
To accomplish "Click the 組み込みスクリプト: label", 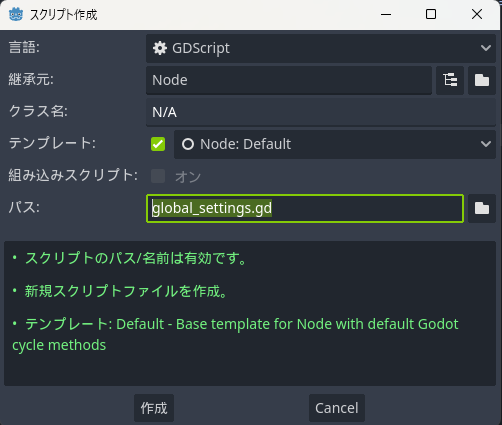I will coord(73,175).
